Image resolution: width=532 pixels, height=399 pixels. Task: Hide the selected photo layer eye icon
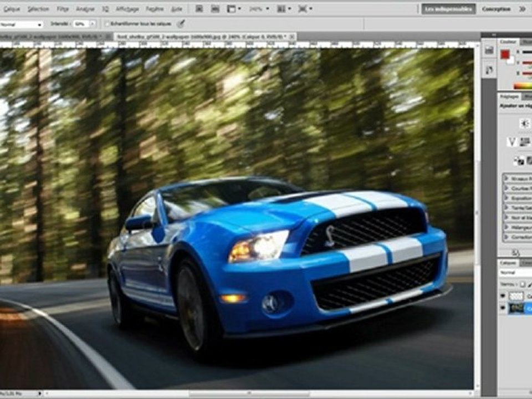point(503,308)
